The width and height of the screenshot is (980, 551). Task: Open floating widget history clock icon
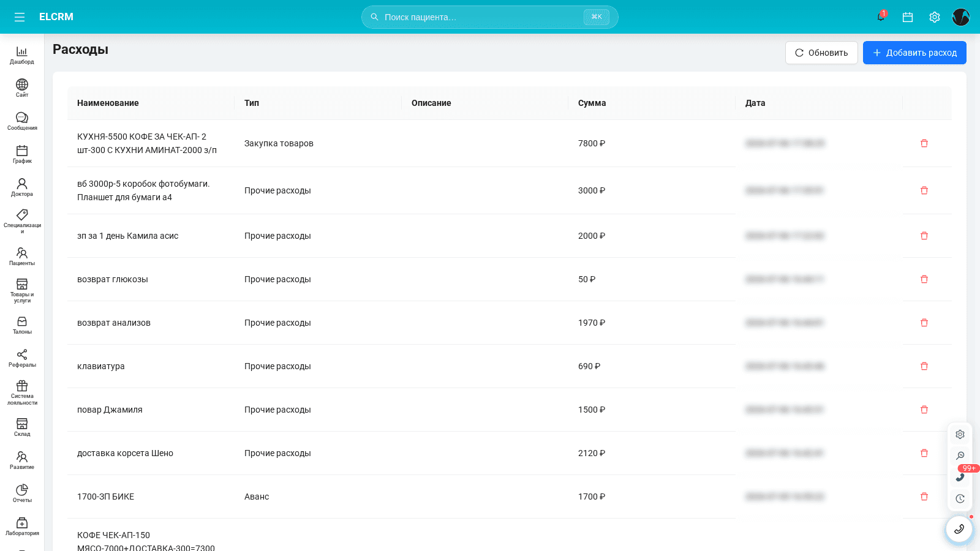[960, 498]
